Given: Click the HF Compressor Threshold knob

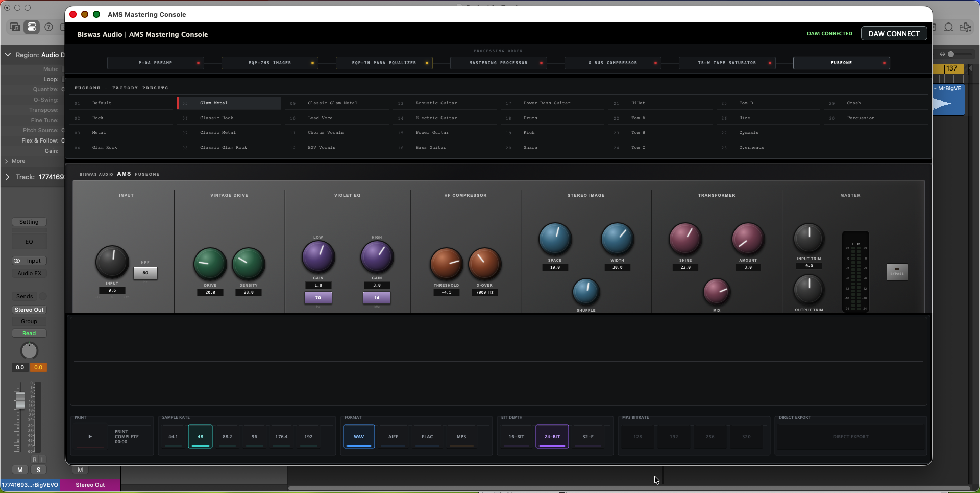Looking at the screenshot, I should point(446,264).
